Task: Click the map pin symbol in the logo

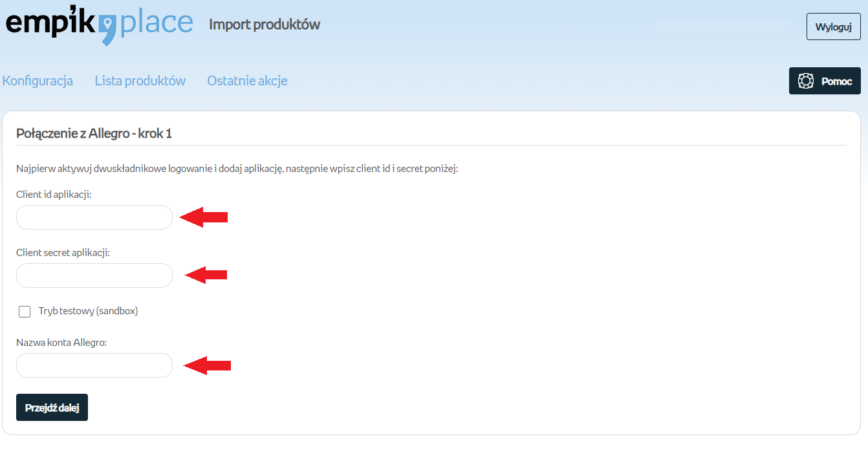Action: pos(107,25)
